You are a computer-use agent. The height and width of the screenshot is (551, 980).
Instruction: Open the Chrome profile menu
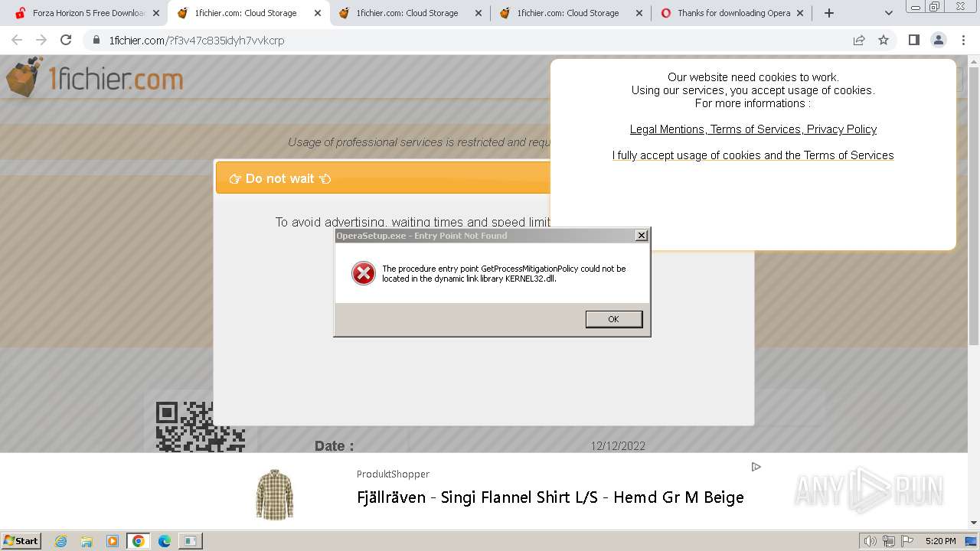point(938,40)
